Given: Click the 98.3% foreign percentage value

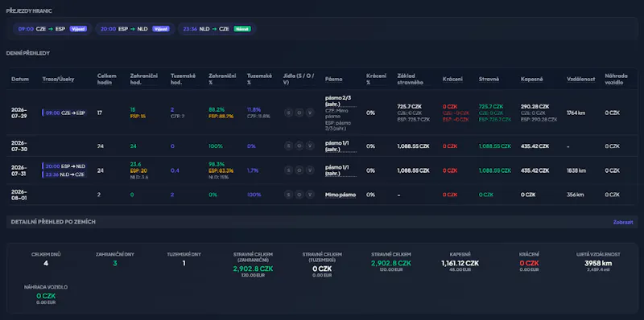Looking at the screenshot, I should tap(217, 164).
